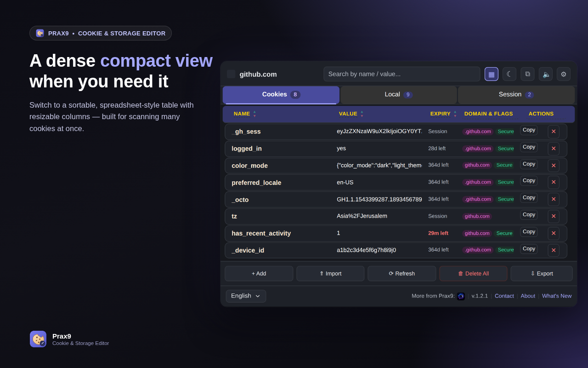Sort cookies by the Value column arrows
Viewport: 588px width, 368px height.
(x=362, y=114)
